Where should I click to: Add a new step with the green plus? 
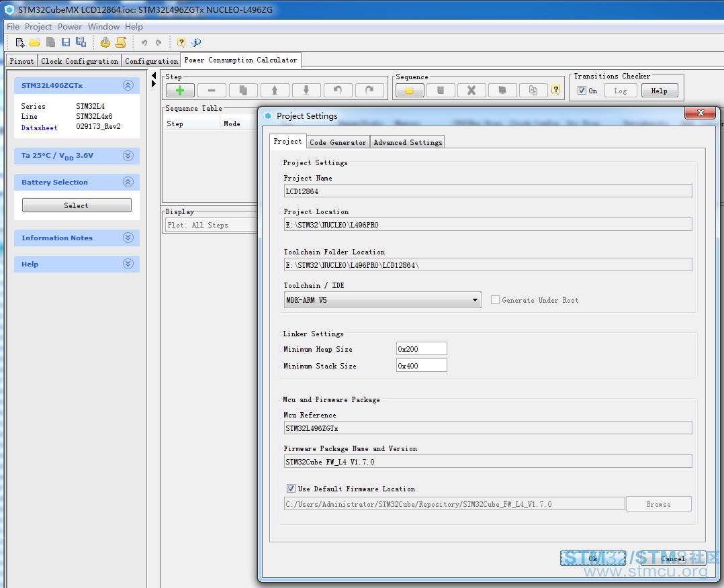click(x=180, y=91)
